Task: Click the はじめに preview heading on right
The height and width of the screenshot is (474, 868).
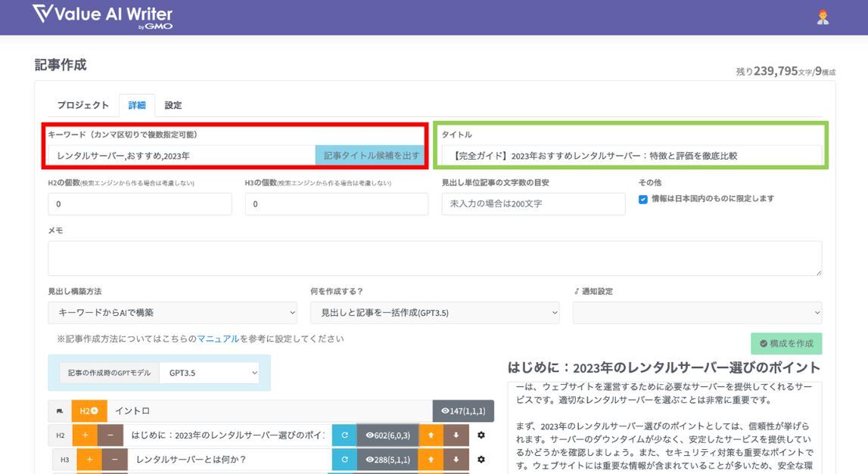Action: [x=664, y=368]
